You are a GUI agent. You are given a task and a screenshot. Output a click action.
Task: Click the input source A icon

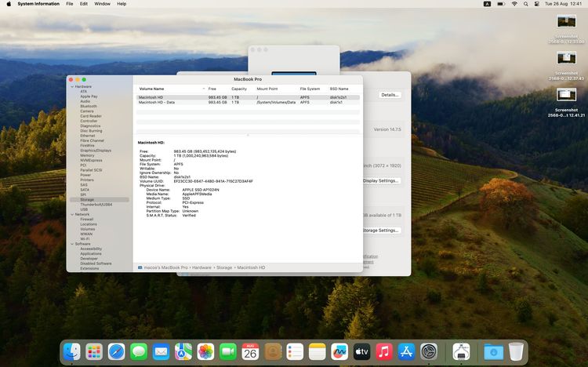(487, 4)
